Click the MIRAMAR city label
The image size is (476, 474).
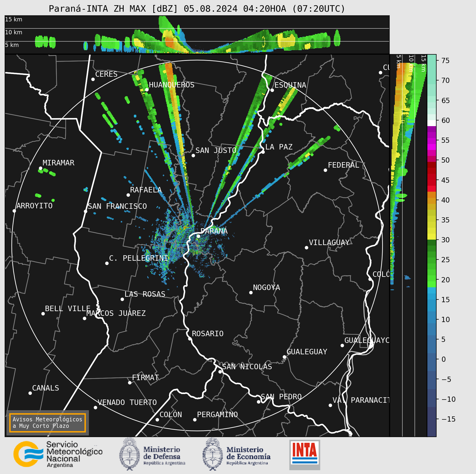coord(58,163)
